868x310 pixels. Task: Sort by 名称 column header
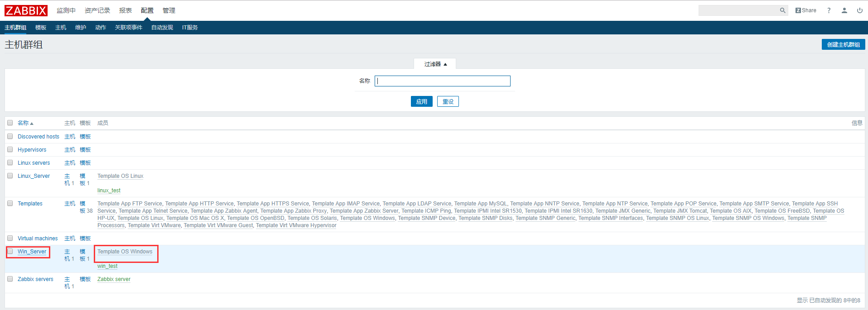pos(25,123)
